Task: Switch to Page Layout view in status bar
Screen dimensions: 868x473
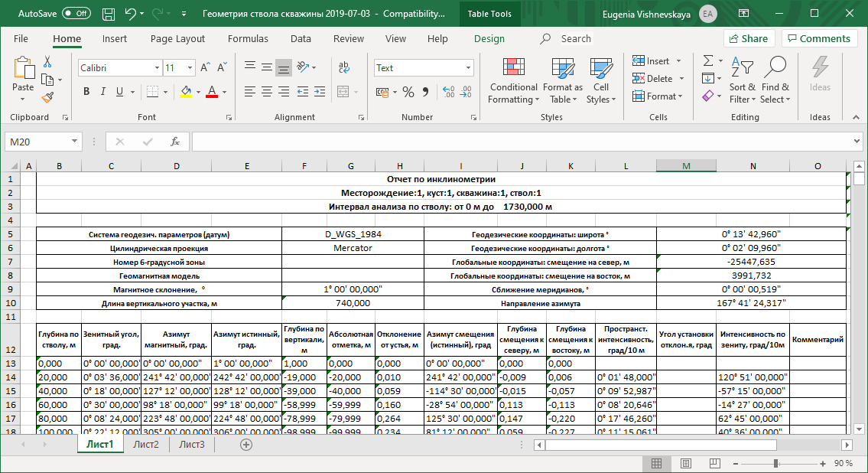Action: pyautogui.click(x=685, y=463)
